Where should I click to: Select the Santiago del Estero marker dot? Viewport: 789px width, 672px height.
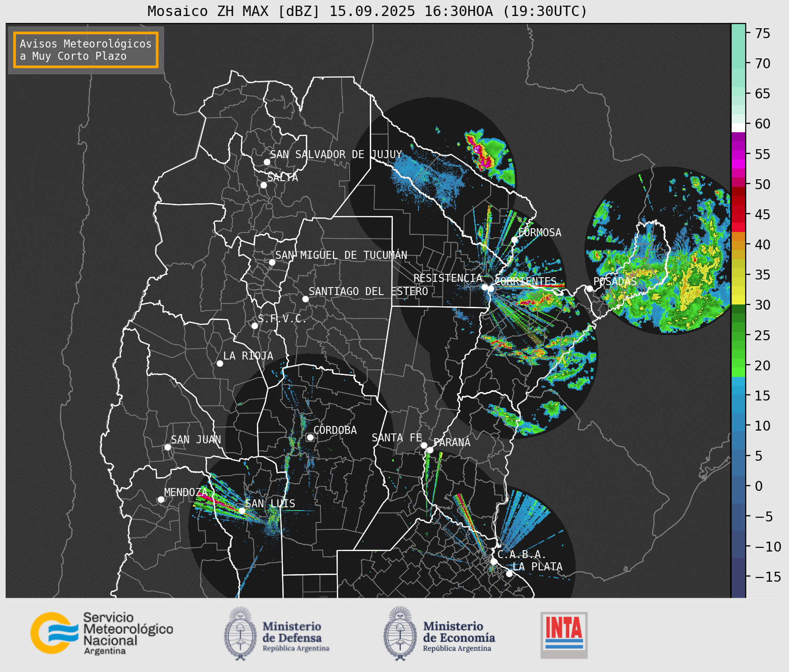[x=305, y=299]
